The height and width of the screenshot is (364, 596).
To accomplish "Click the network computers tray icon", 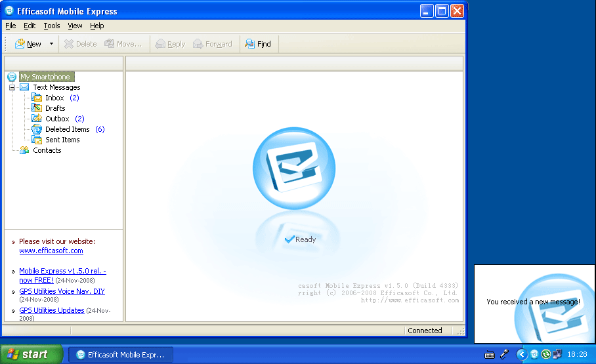I will [557, 355].
